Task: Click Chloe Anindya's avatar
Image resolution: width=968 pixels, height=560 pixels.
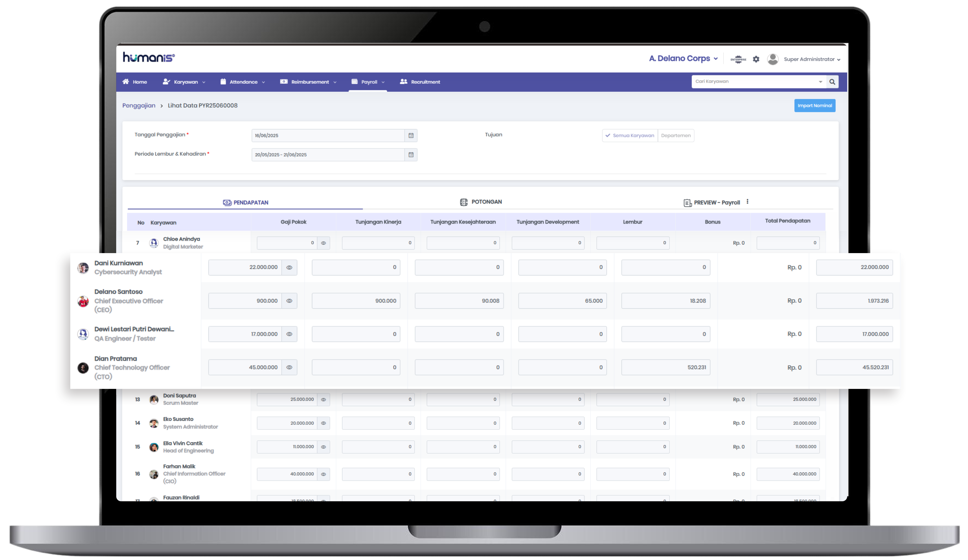Action: click(x=154, y=243)
